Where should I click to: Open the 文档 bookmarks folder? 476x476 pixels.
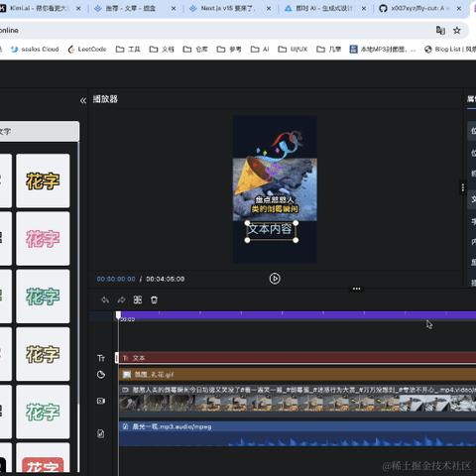coord(162,50)
